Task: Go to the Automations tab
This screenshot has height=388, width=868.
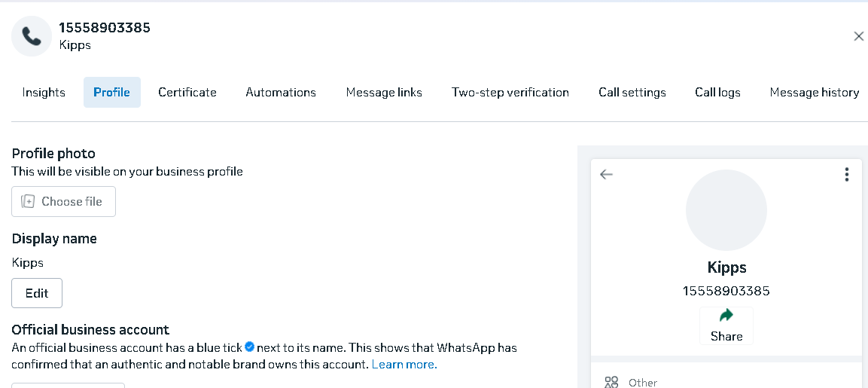Action: pos(281,93)
